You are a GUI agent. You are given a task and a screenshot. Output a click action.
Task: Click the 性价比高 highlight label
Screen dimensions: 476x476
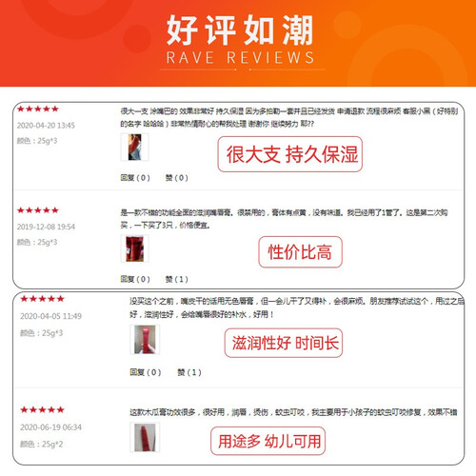300,252
